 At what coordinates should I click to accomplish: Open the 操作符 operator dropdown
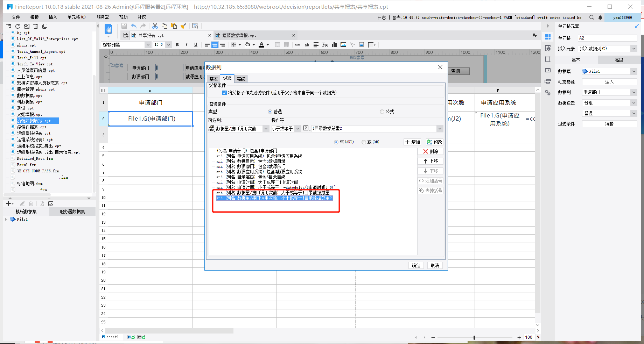(298, 129)
